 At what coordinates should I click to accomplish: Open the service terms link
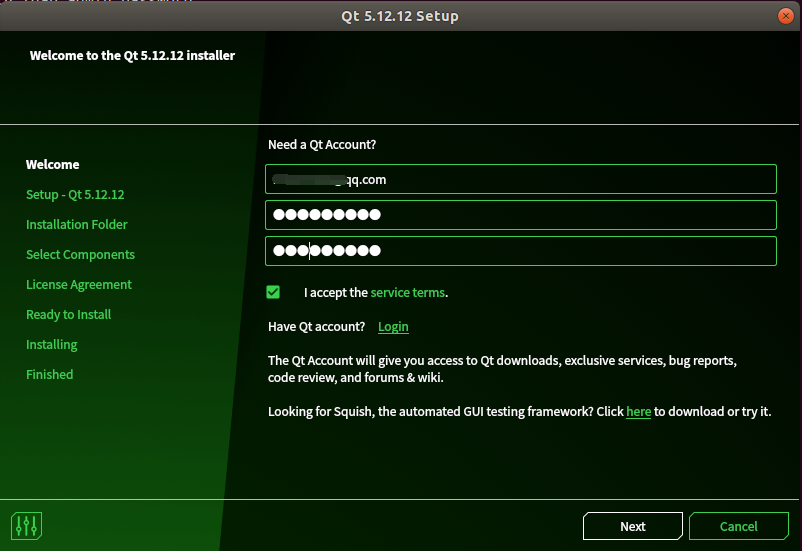[x=408, y=292]
